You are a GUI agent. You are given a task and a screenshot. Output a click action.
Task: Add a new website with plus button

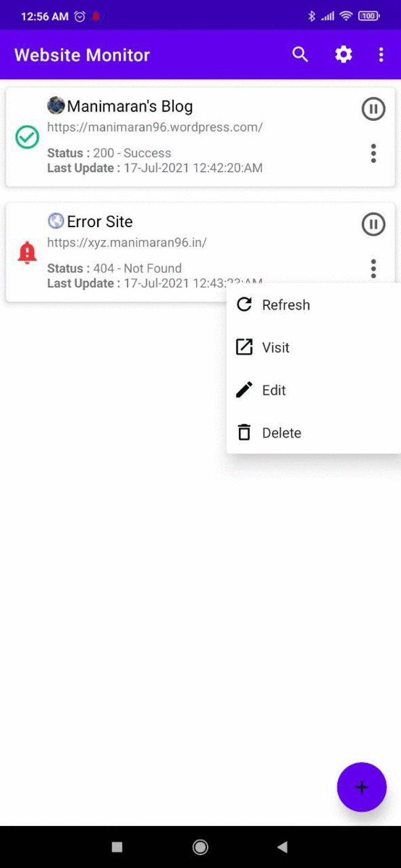pos(362,787)
